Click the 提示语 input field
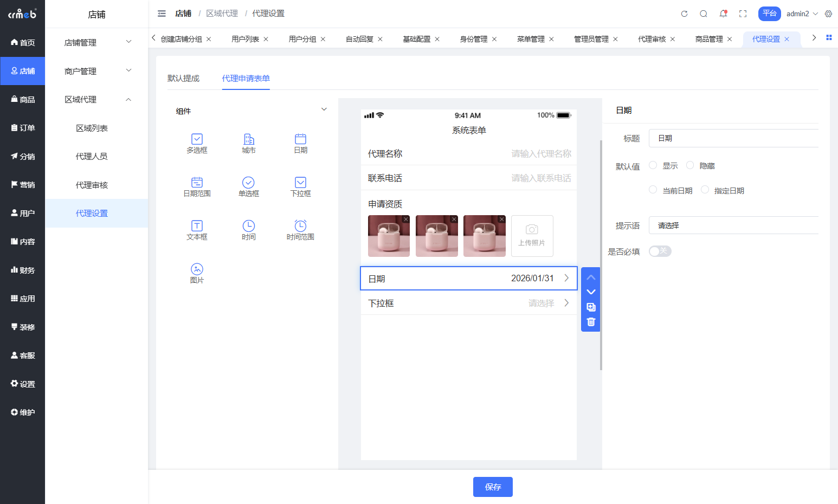This screenshot has width=838, height=504. pyautogui.click(x=733, y=225)
